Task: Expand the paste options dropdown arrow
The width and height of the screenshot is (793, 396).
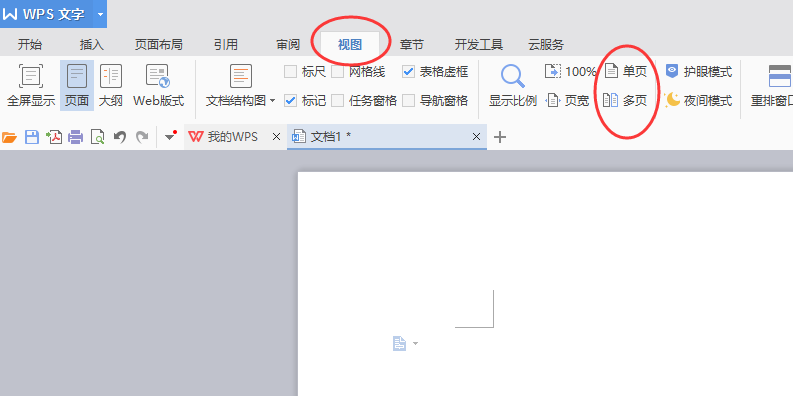Action: point(415,344)
